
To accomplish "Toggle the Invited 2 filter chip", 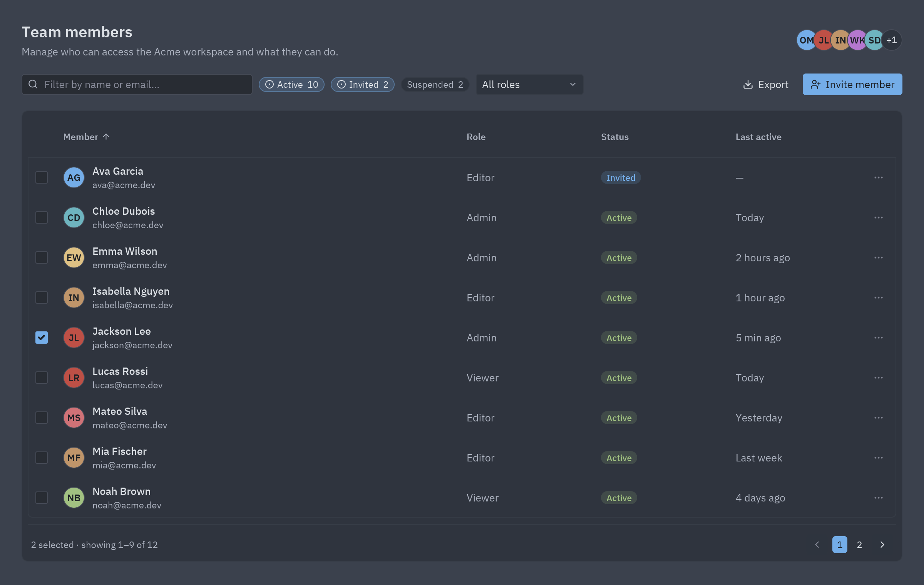I will pos(363,84).
